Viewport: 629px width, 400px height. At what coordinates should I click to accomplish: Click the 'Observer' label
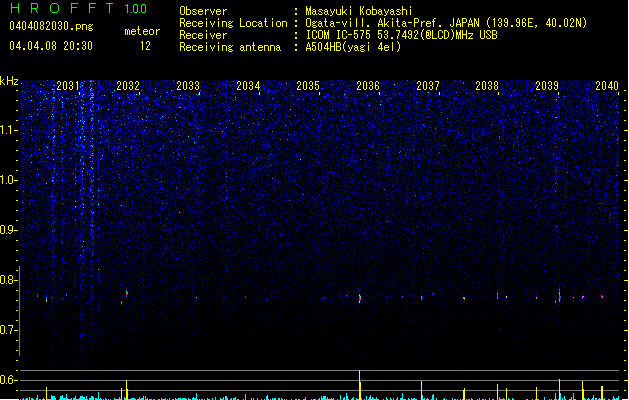(x=203, y=11)
